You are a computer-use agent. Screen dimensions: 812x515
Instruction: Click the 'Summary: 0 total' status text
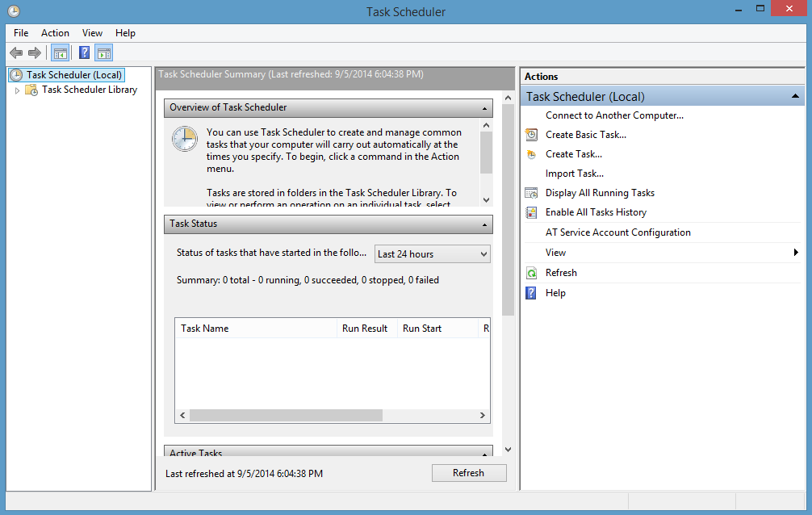coord(308,280)
